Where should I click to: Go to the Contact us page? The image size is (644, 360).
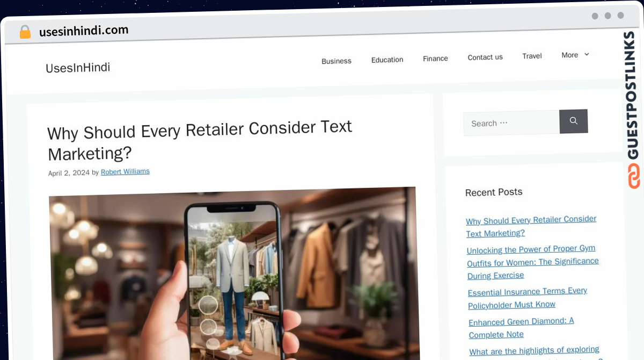tap(485, 57)
